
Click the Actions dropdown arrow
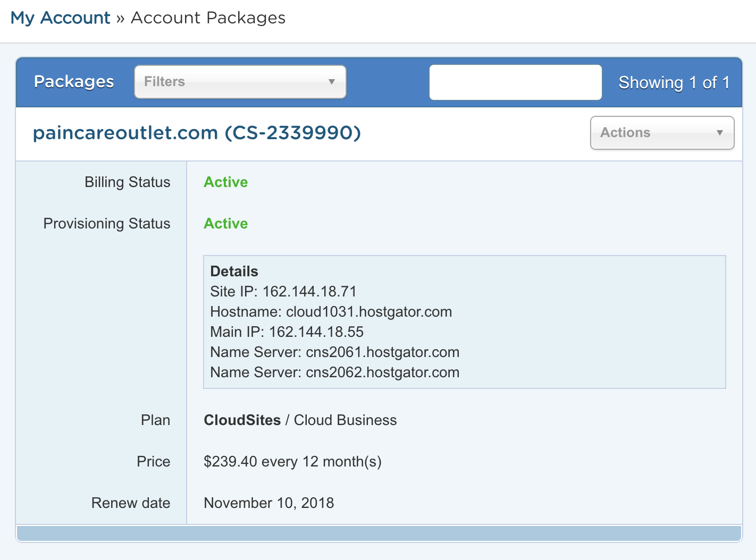pos(720,133)
